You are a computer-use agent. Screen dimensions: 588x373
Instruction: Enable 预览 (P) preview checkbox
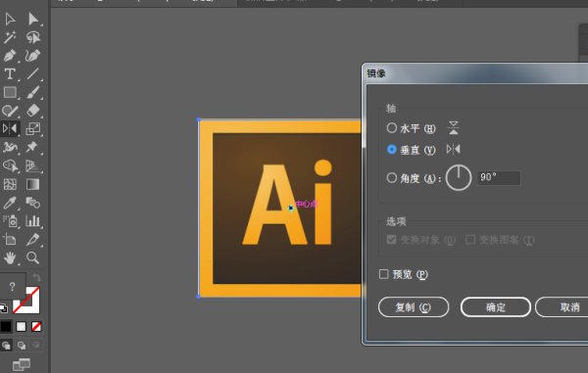(x=383, y=274)
